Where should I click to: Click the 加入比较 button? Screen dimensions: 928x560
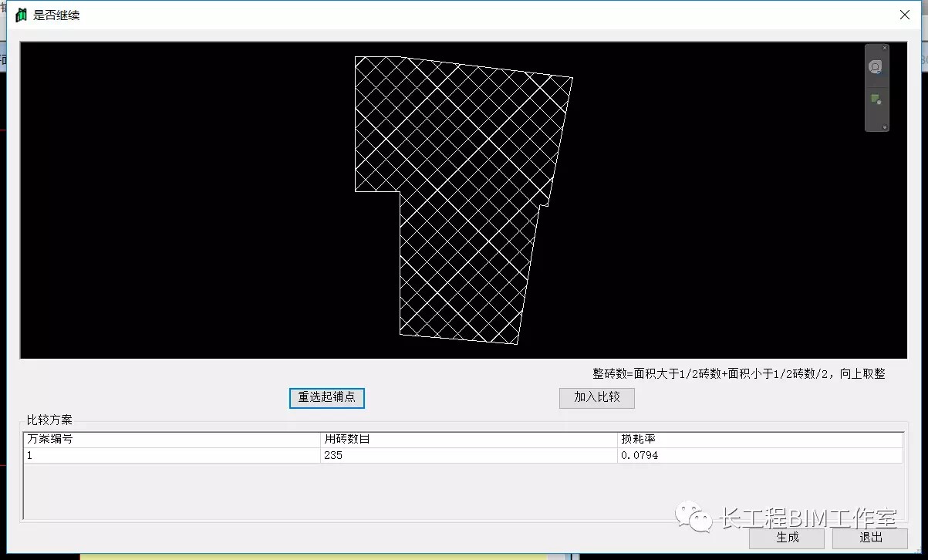pyautogui.click(x=596, y=397)
